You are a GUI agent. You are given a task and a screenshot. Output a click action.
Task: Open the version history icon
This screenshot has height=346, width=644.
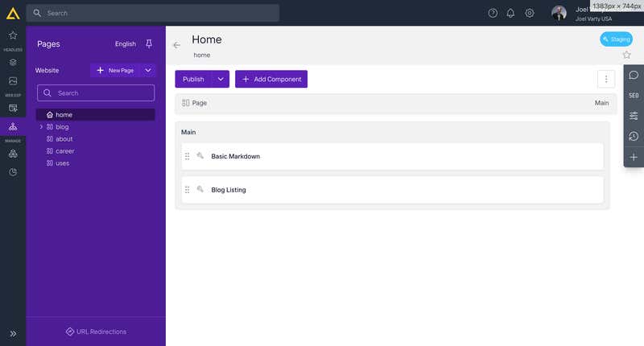coord(634,136)
